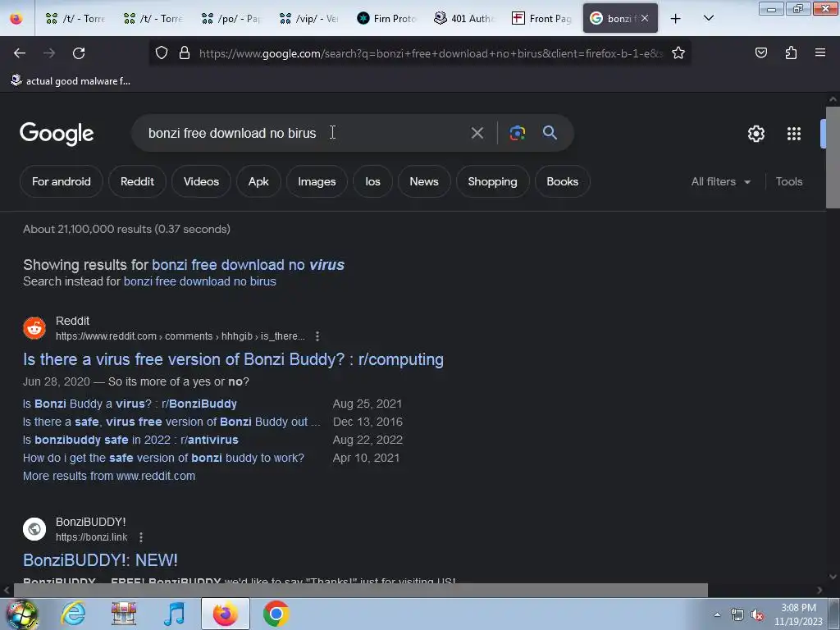
Task: Filter results with Apk chip
Action: click(x=258, y=181)
